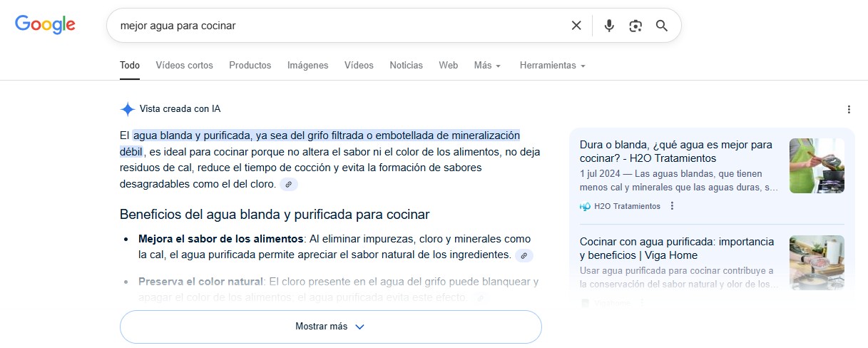This screenshot has width=868, height=348.
Task: Click Viga Home result thumbnail image
Action: pos(817,262)
